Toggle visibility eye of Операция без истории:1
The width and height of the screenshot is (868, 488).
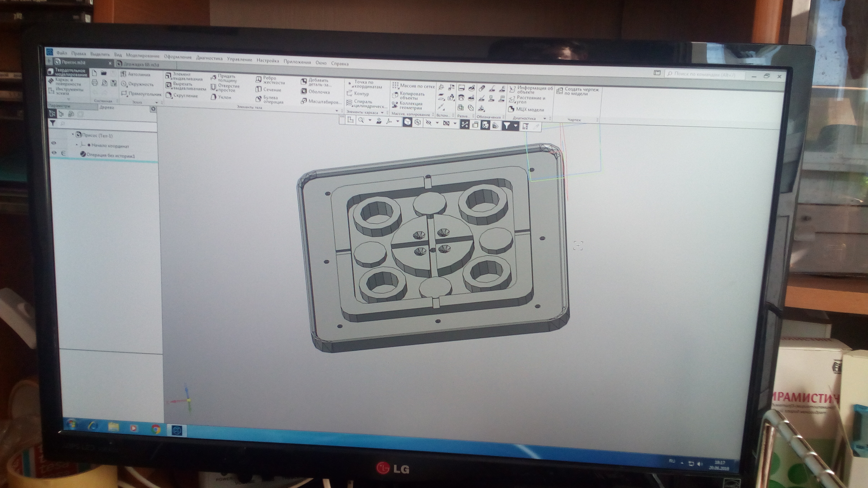tap(54, 153)
